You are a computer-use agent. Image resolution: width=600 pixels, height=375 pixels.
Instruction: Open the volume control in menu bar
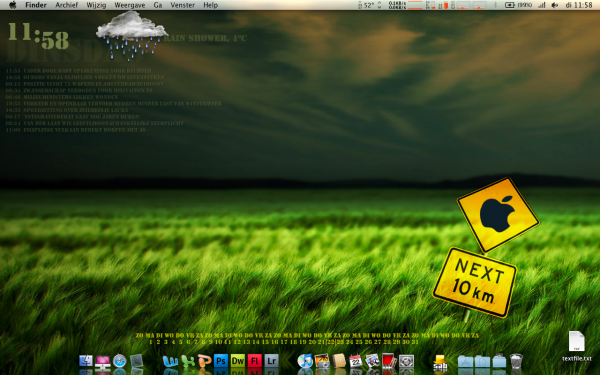(x=555, y=5)
